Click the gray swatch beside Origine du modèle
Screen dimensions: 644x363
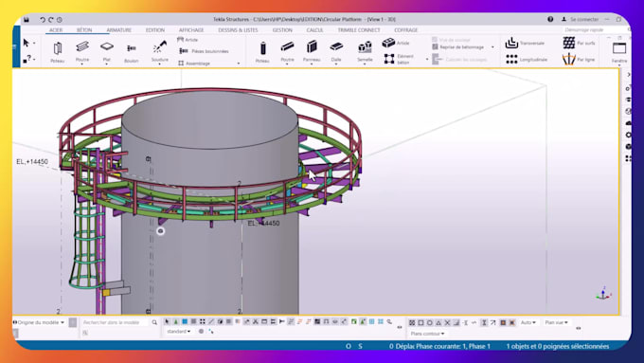[x=73, y=322]
